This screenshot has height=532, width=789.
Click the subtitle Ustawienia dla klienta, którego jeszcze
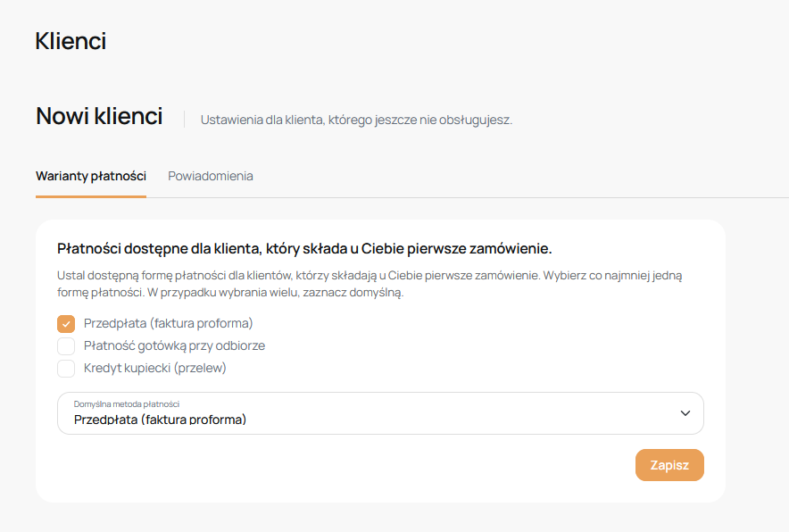point(356,120)
